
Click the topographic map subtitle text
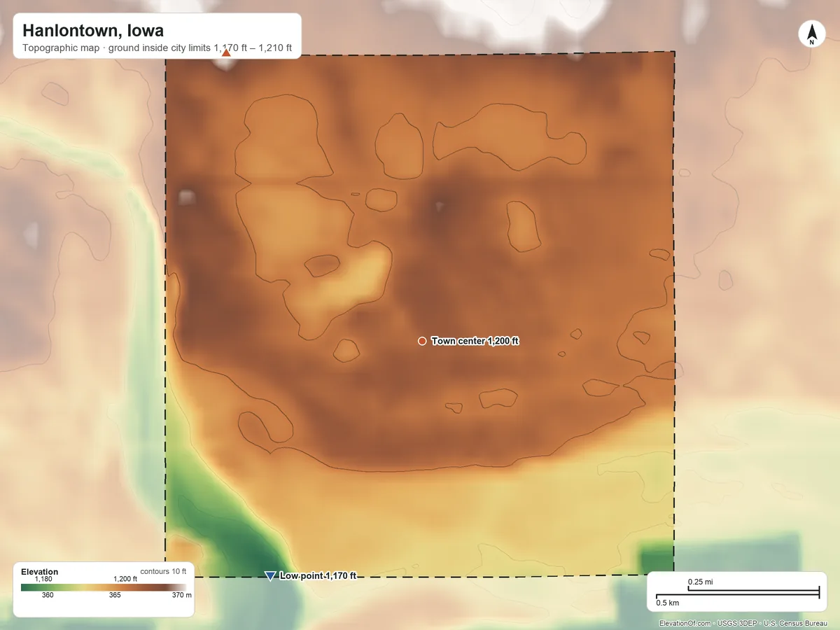point(157,49)
